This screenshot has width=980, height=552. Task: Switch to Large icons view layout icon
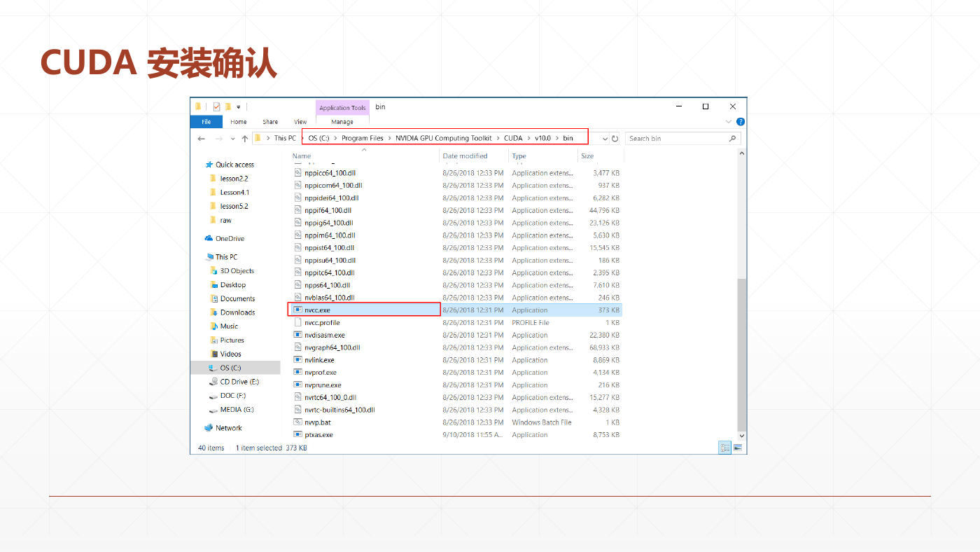(737, 448)
